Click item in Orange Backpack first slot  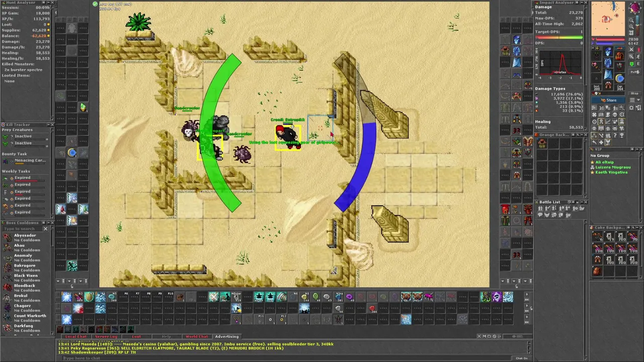click(x=542, y=143)
